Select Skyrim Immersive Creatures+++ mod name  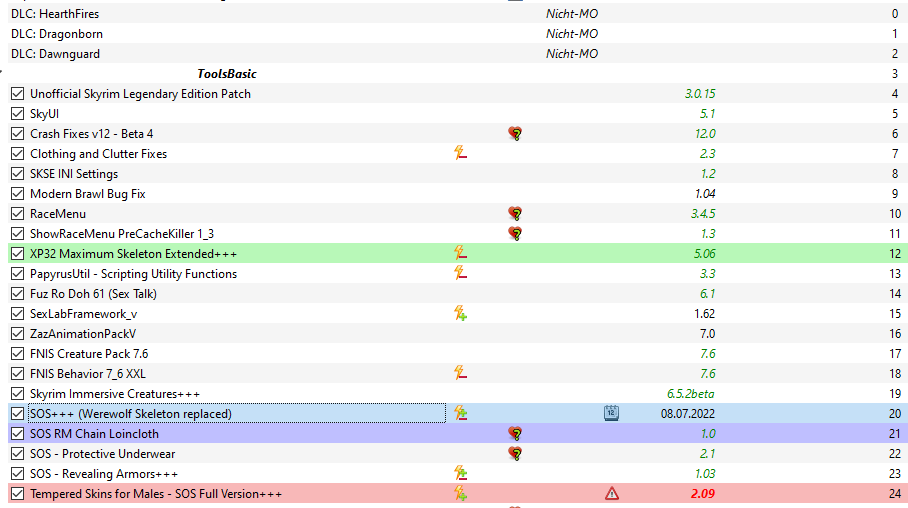tap(115, 393)
